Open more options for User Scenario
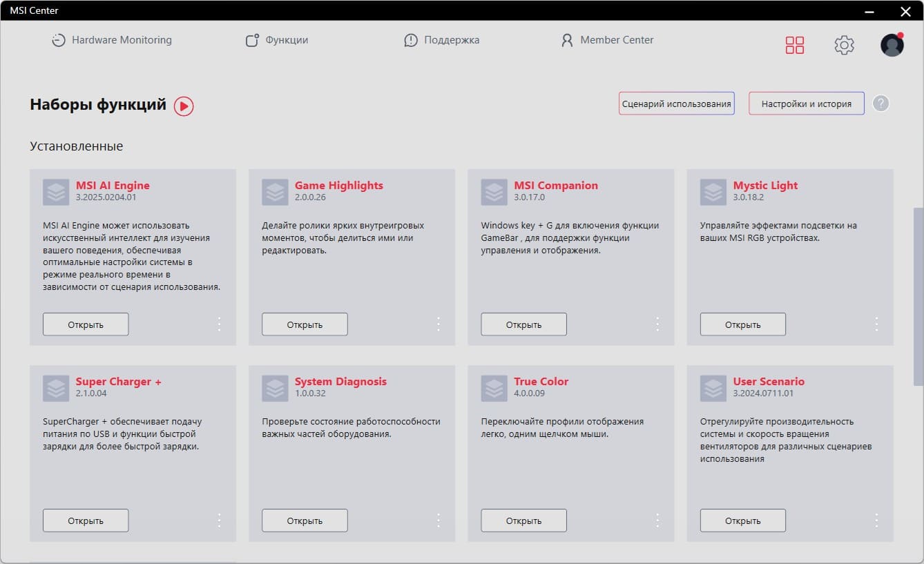Image resolution: width=924 pixels, height=564 pixels. point(876,520)
